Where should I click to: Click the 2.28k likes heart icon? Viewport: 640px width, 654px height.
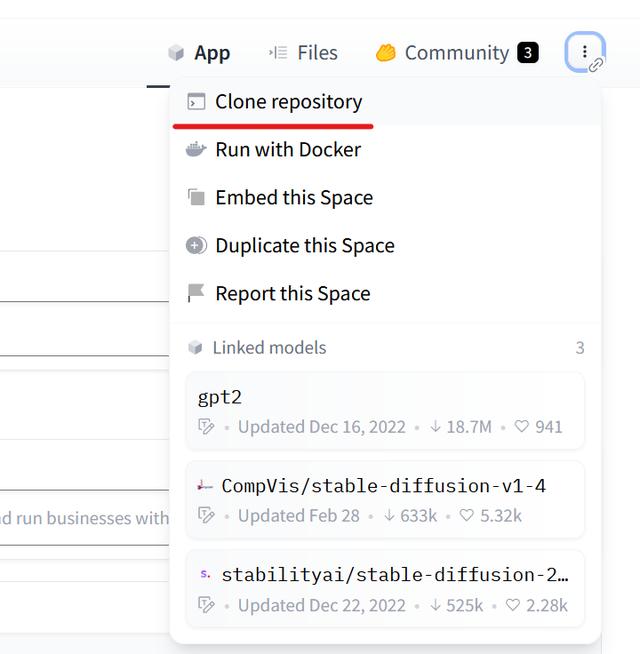[x=512, y=605]
